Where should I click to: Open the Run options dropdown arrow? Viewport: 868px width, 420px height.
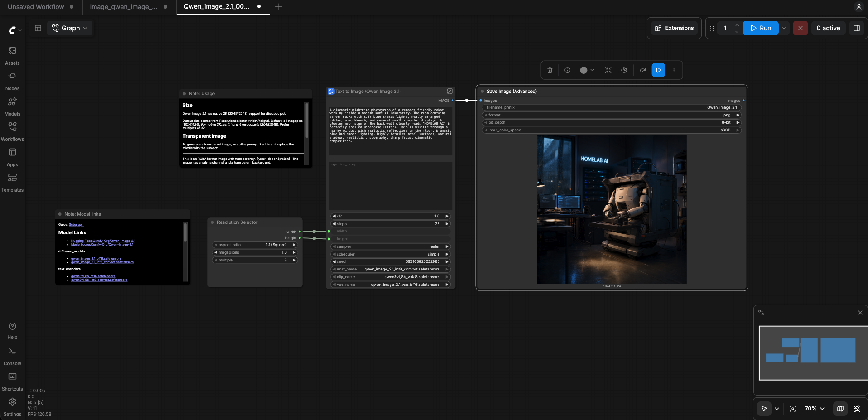[784, 28]
